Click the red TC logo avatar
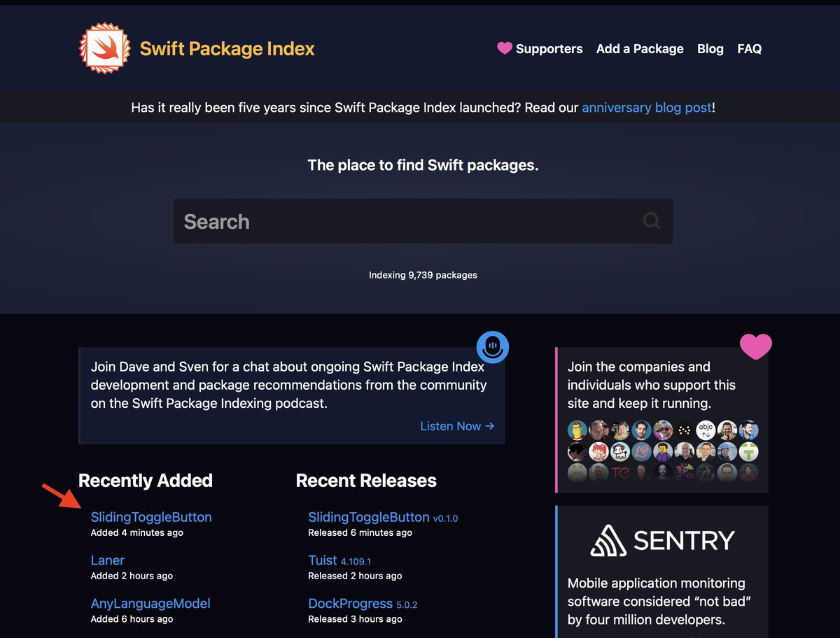 tap(620, 473)
